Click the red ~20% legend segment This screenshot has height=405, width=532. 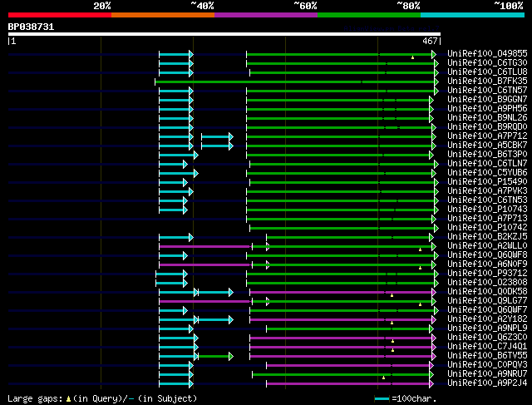(60, 15)
